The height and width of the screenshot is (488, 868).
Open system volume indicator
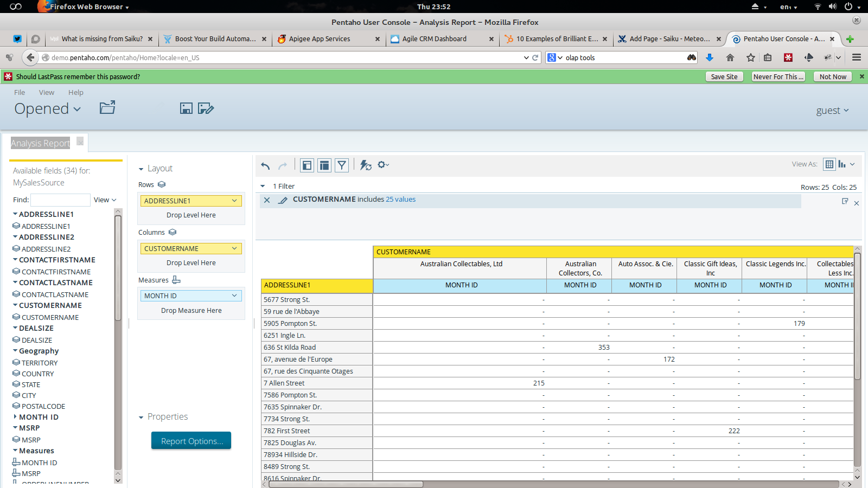[833, 7]
